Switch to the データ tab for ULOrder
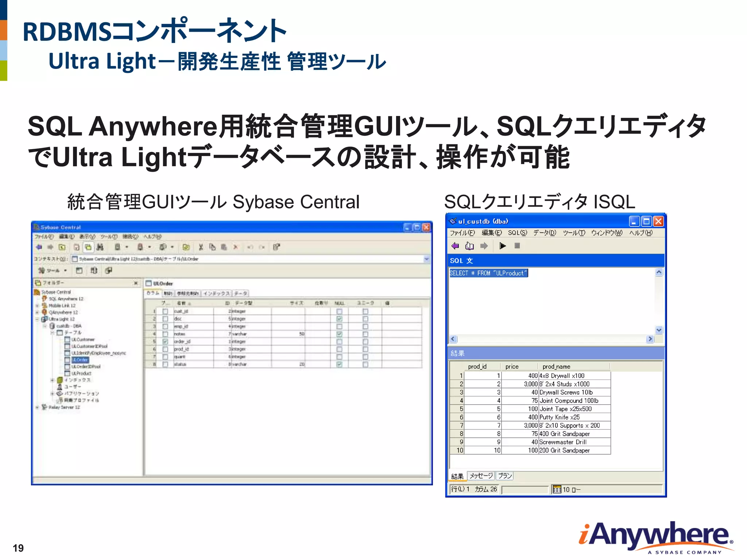This screenshot has height=560, width=747. [240, 293]
